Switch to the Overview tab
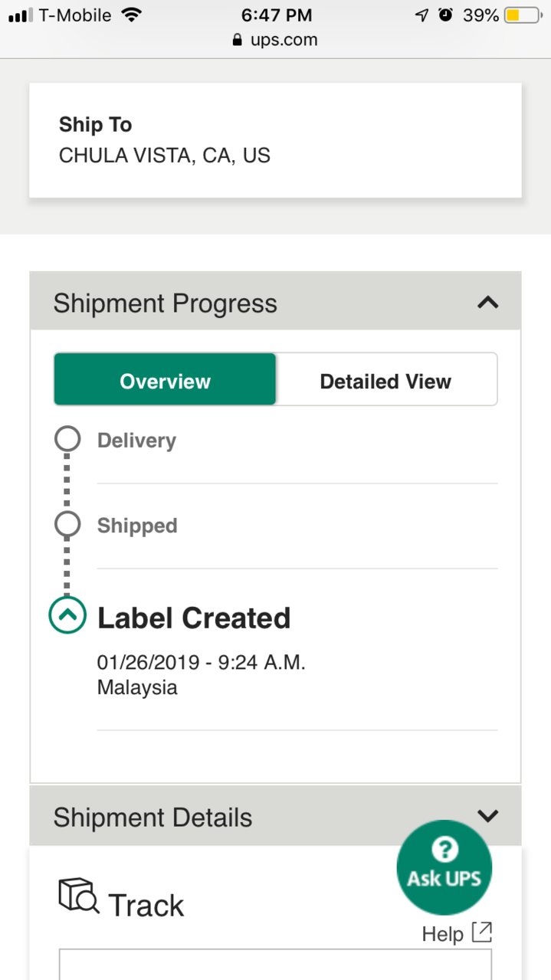 click(x=165, y=380)
